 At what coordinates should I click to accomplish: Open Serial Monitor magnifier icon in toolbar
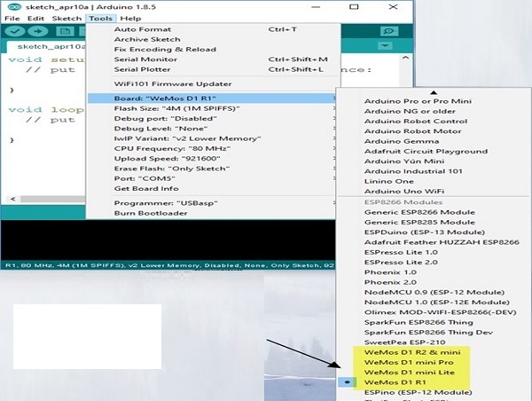pos(387,31)
